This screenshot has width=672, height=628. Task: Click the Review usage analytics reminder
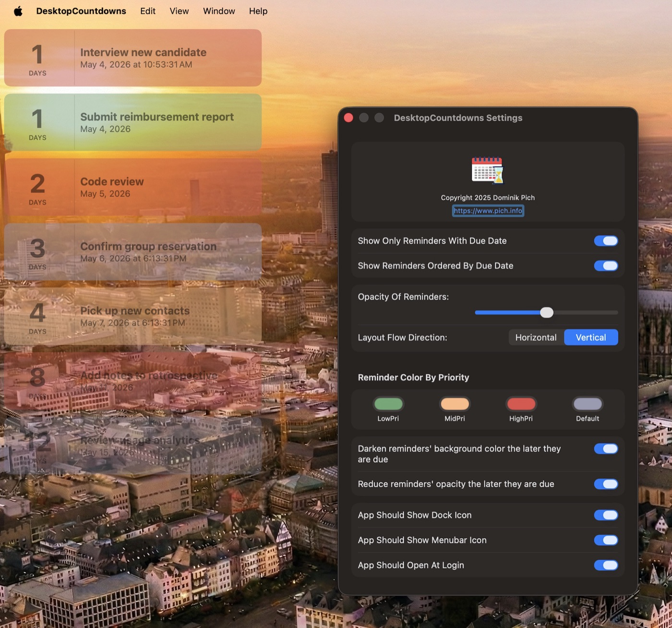[x=133, y=446]
